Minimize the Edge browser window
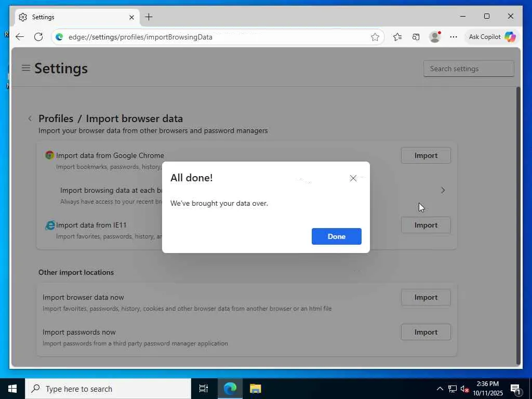The width and height of the screenshot is (532, 399). coord(463,16)
